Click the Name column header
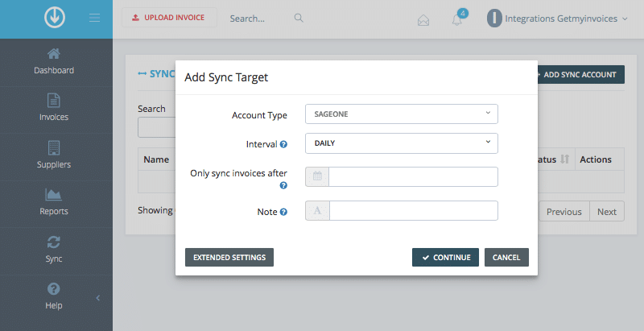This screenshot has height=331, width=644. 156,159
